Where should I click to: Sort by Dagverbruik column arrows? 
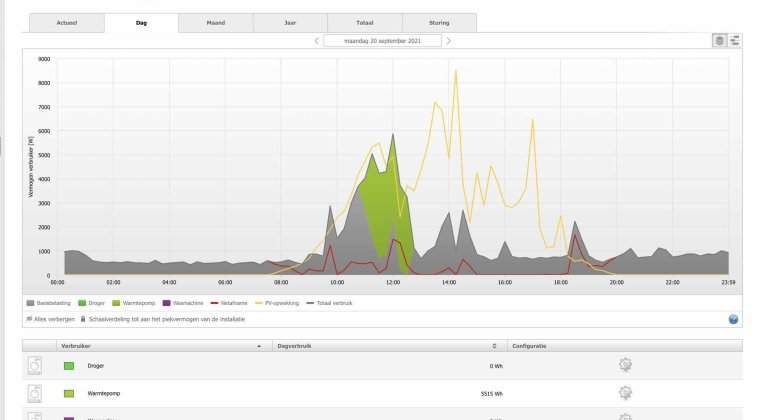click(495, 346)
